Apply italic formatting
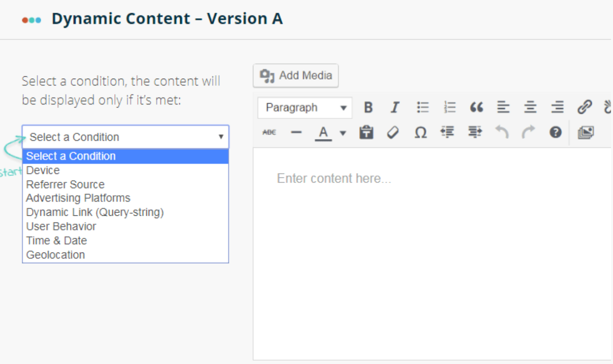 coord(395,107)
